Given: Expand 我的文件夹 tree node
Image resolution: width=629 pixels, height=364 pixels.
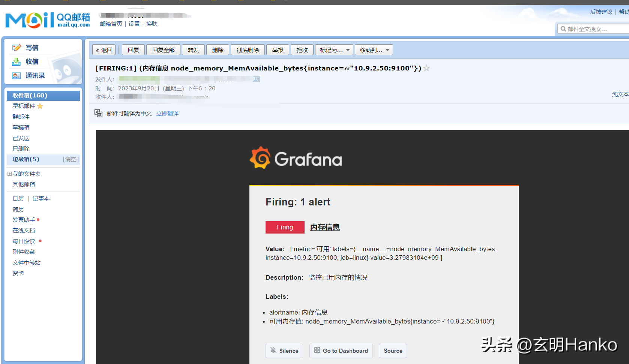Looking at the screenshot, I should click(9, 174).
